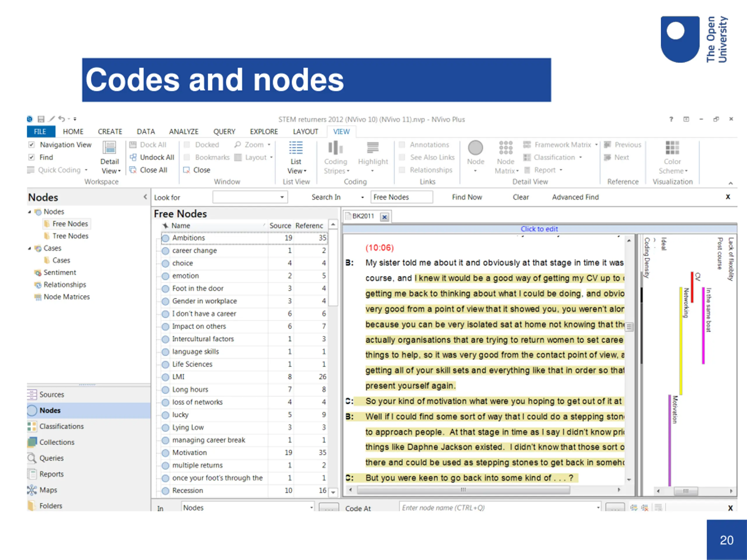Click the Undock All icon

[x=133, y=157]
